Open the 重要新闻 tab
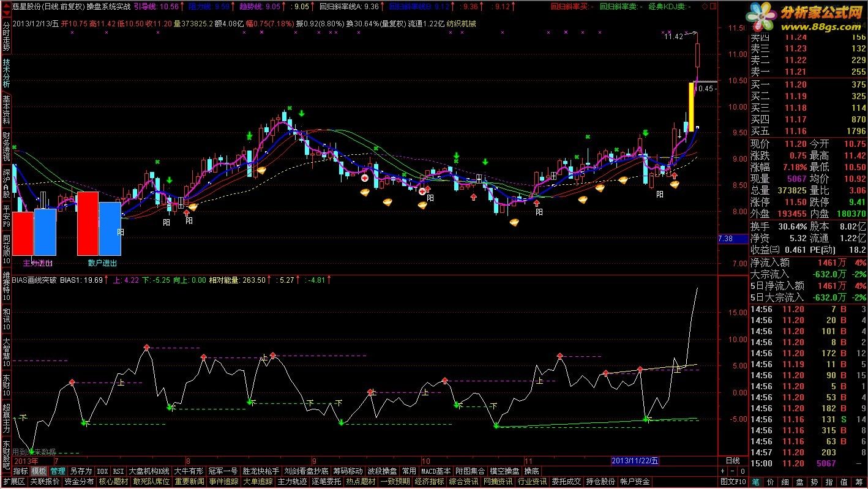Viewport: 868px width, 489px height. tap(189, 482)
